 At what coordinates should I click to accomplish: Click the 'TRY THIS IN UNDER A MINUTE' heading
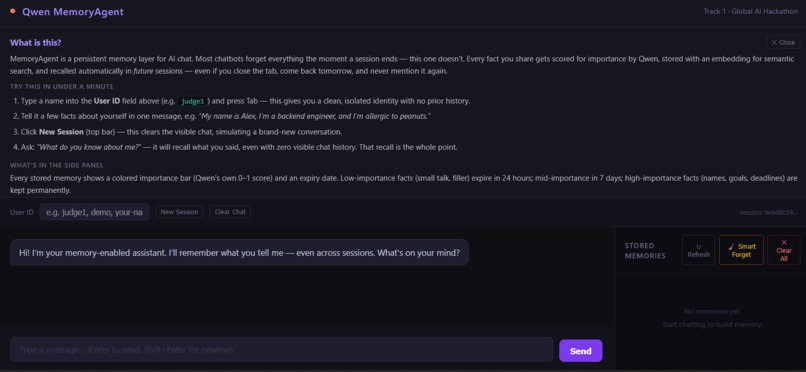62,86
